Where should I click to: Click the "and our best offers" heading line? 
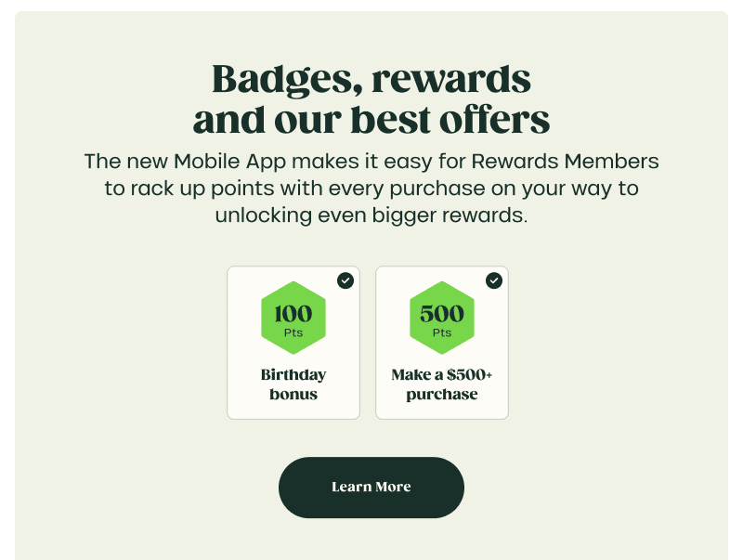371,120
